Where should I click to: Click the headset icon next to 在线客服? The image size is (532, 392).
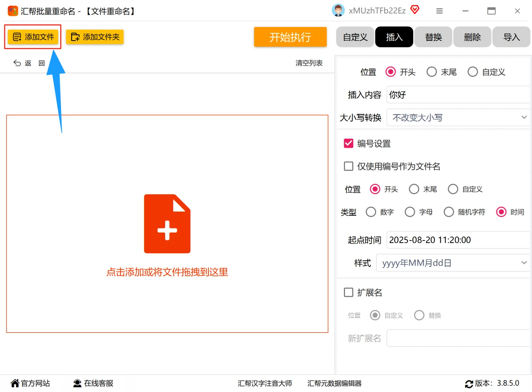(77, 383)
